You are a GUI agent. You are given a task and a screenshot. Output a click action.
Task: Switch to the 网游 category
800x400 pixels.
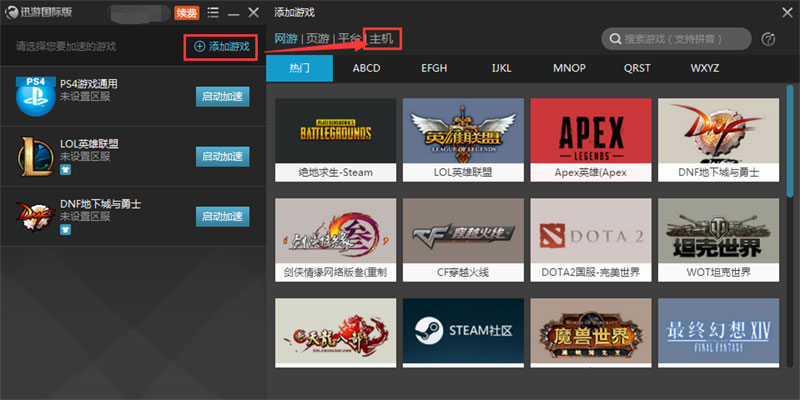286,38
